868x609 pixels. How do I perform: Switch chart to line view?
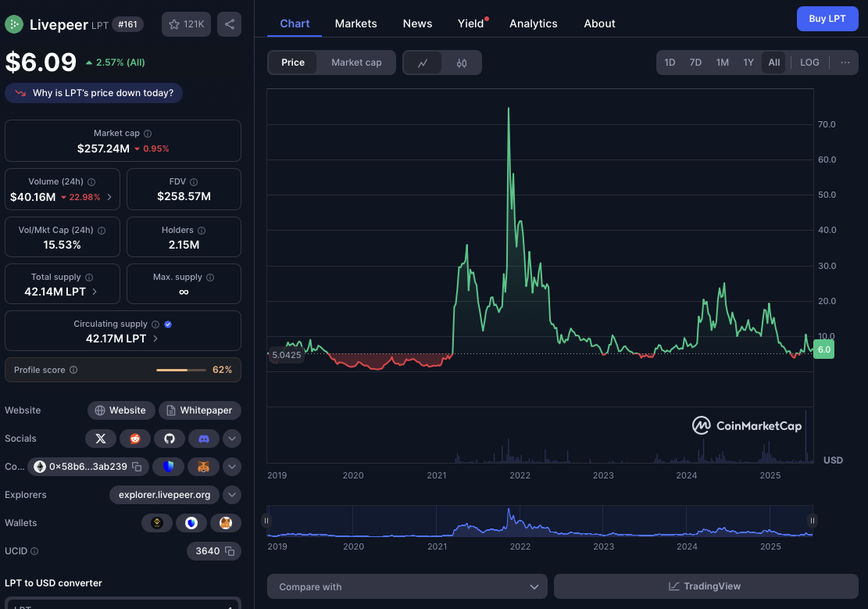click(423, 63)
